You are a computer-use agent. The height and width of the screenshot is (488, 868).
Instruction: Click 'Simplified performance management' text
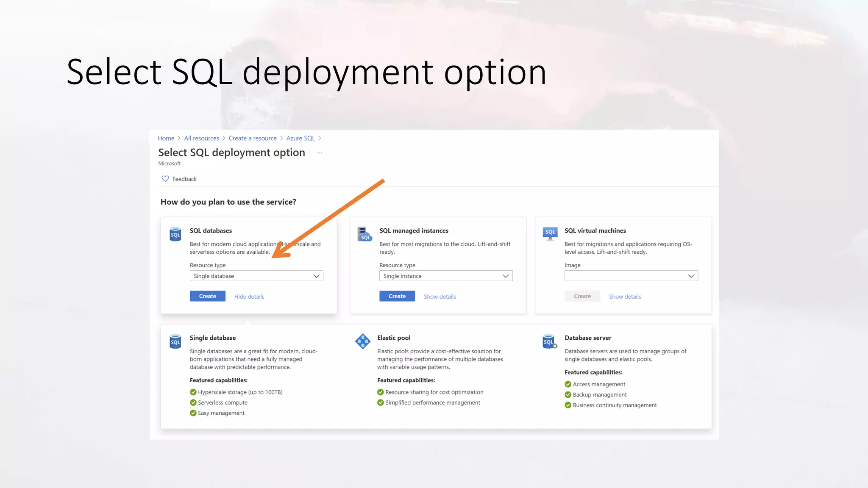433,403
